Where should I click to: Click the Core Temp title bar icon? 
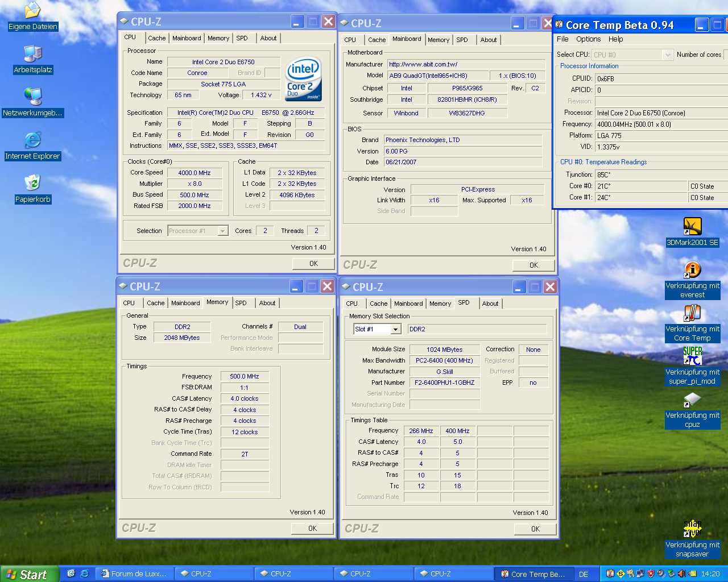tap(559, 24)
